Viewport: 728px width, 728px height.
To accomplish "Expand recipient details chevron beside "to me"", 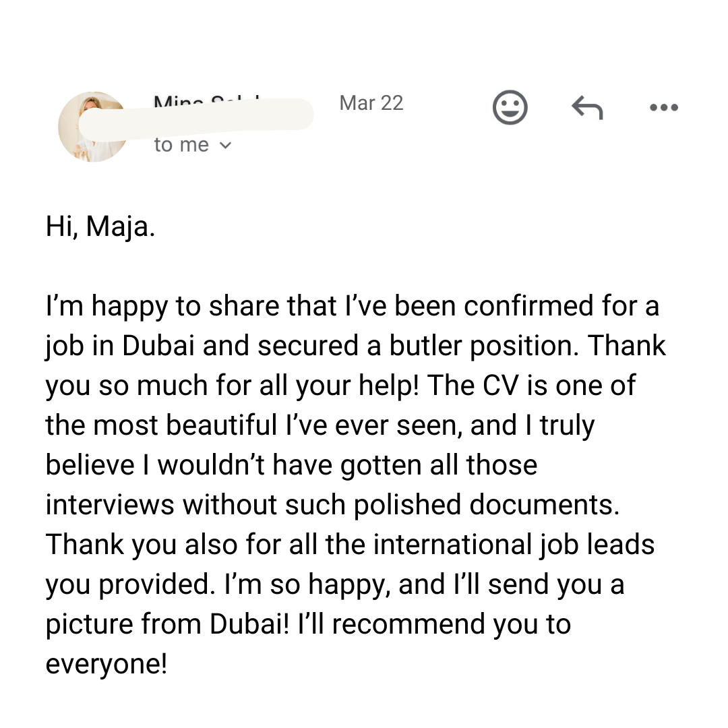I will (226, 145).
